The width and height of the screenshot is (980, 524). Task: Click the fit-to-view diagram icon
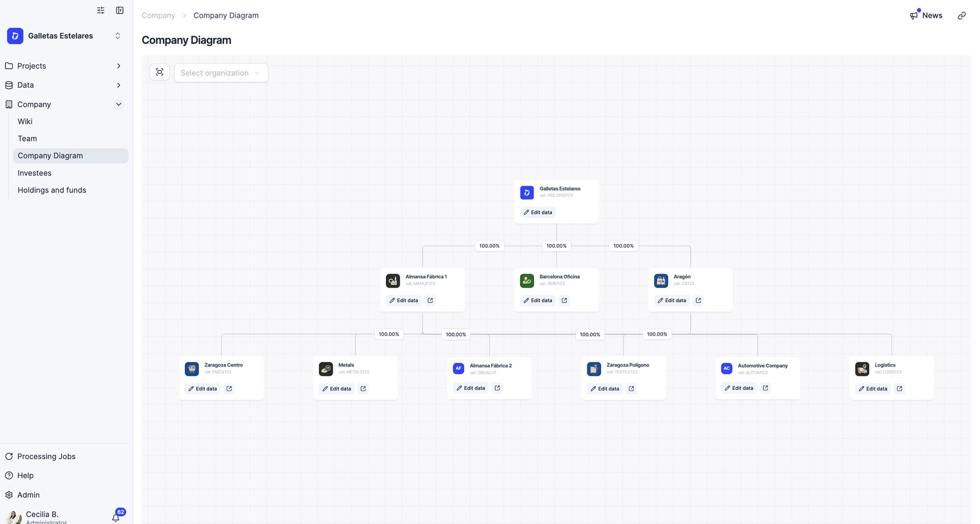click(x=160, y=72)
